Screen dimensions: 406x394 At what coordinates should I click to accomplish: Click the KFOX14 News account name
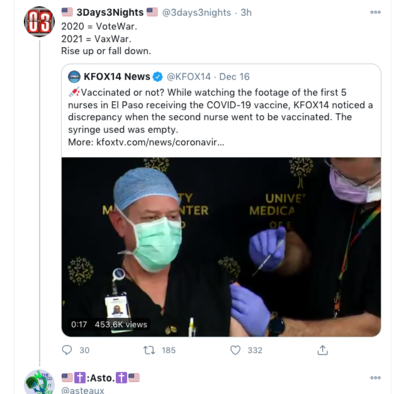pos(117,77)
